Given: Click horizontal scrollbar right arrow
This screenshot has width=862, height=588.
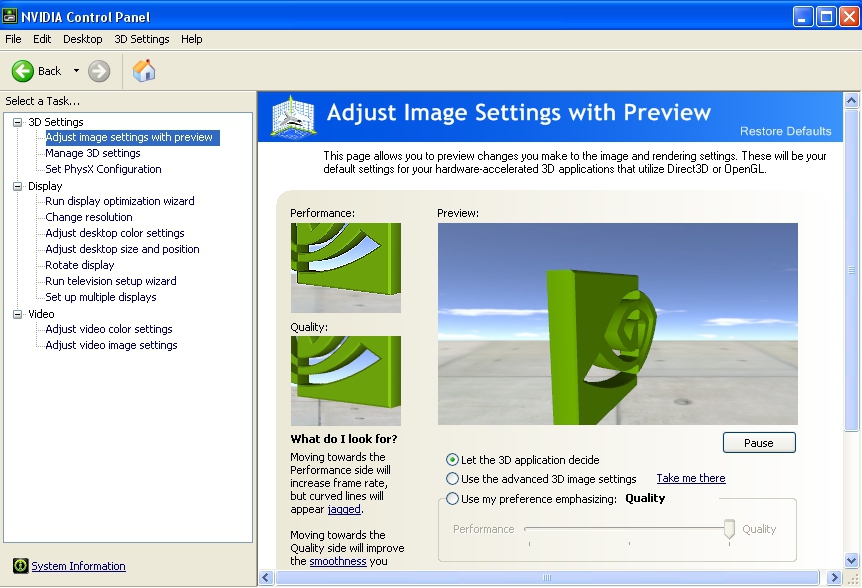Looking at the screenshot, I should (834, 577).
